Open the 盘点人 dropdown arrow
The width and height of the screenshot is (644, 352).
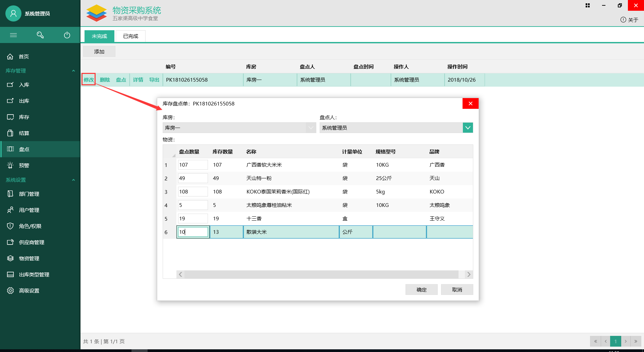point(468,128)
